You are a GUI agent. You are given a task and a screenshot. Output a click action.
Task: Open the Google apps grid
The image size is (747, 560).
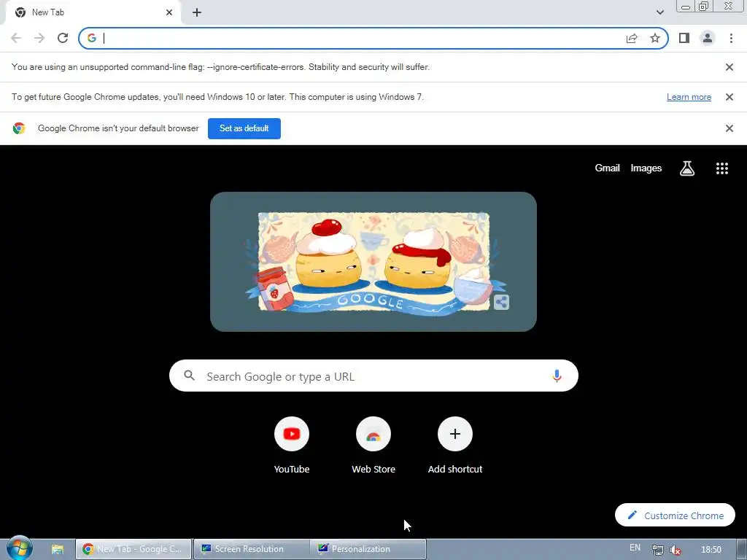pyautogui.click(x=721, y=168)
